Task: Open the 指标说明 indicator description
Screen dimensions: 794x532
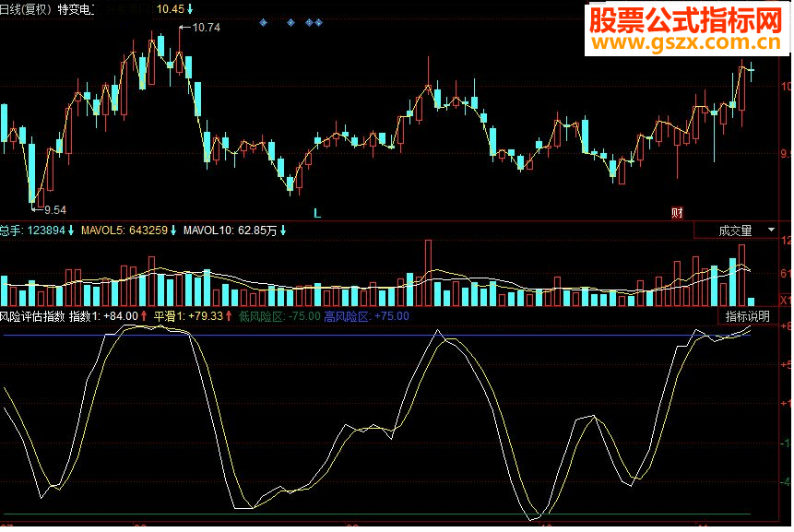Action: [x=748, y=317]
